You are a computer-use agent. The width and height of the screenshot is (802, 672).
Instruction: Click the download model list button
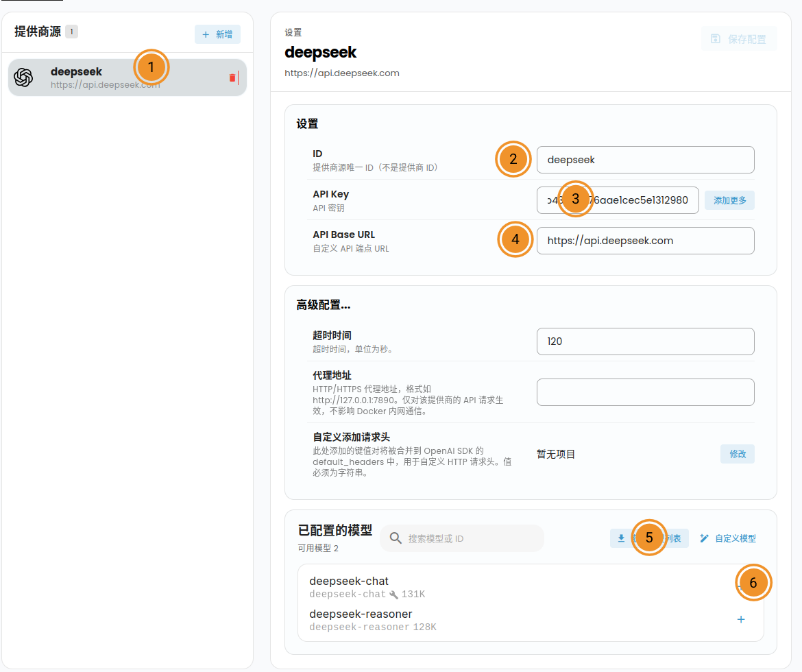(649, 538)
